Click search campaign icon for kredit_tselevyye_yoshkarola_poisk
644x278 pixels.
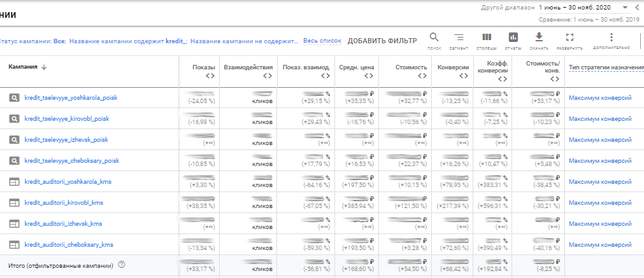click(14, 98)
